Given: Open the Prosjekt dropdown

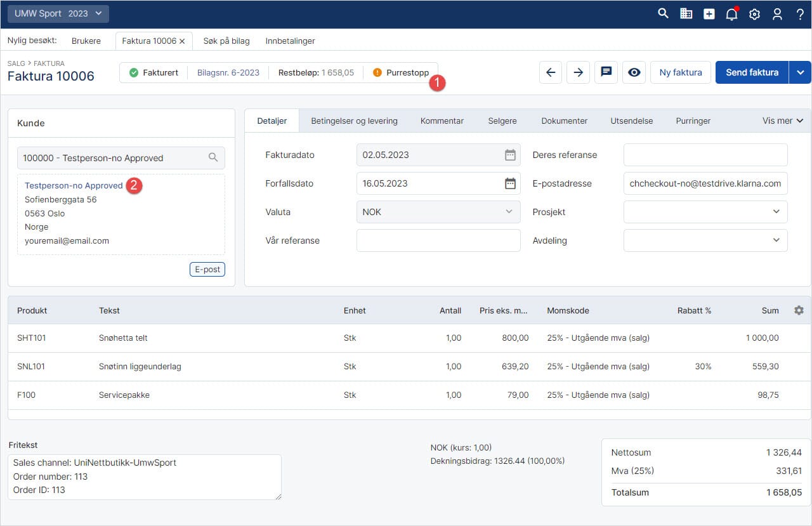Looking at the screenshot, I should [705, 212].
